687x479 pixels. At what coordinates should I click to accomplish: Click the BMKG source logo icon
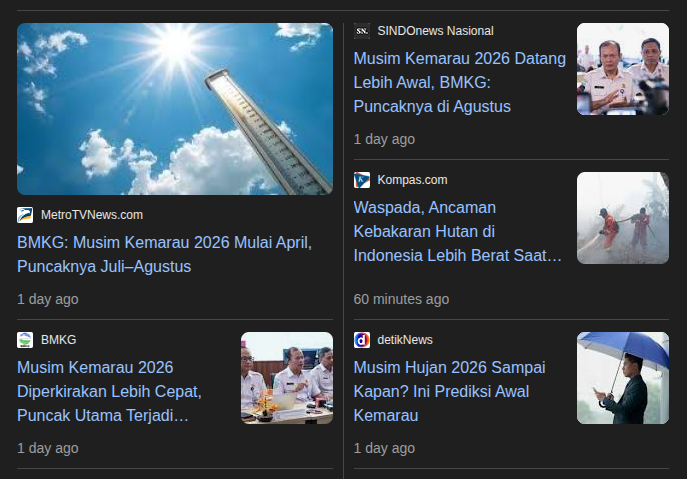pos(25,340)
